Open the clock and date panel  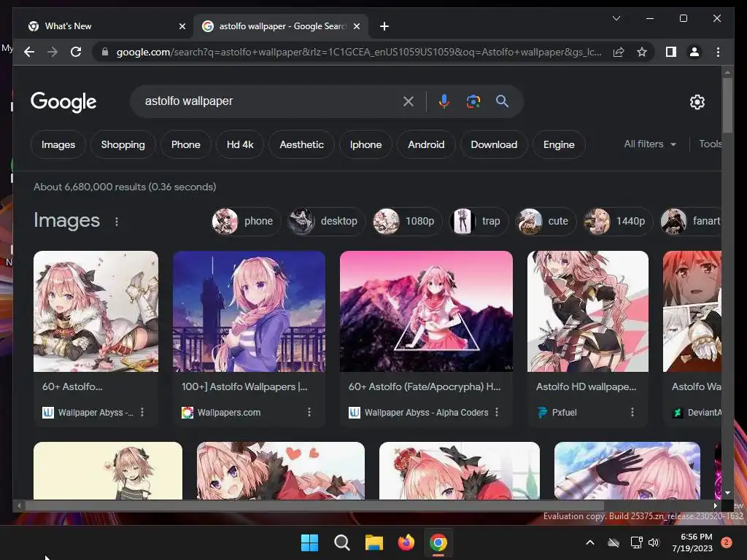692,542
